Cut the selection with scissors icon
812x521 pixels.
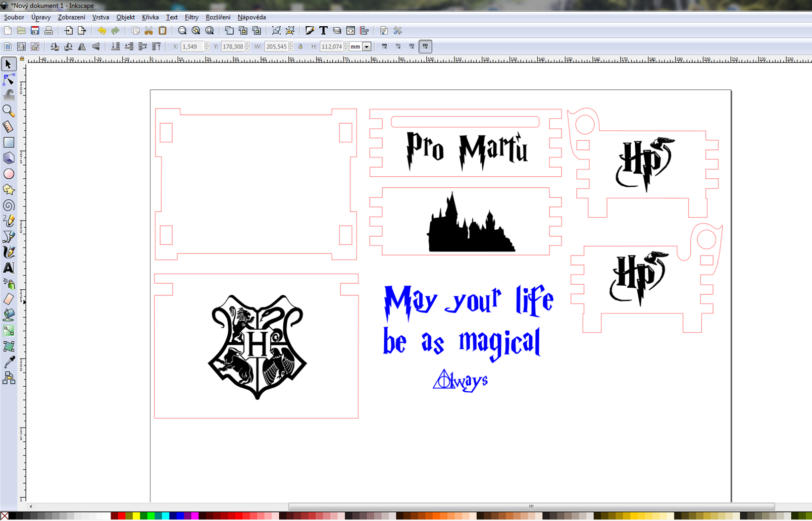point(148,31)
